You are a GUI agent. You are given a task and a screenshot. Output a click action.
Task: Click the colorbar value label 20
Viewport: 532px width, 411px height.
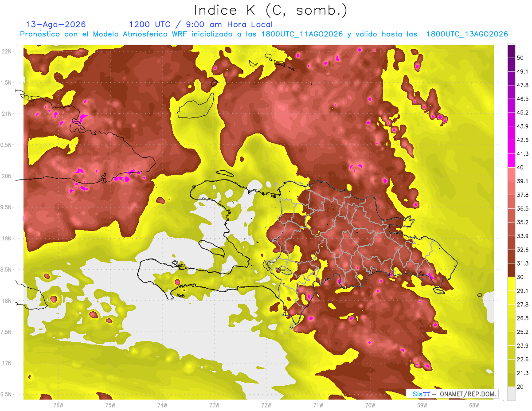521,387
